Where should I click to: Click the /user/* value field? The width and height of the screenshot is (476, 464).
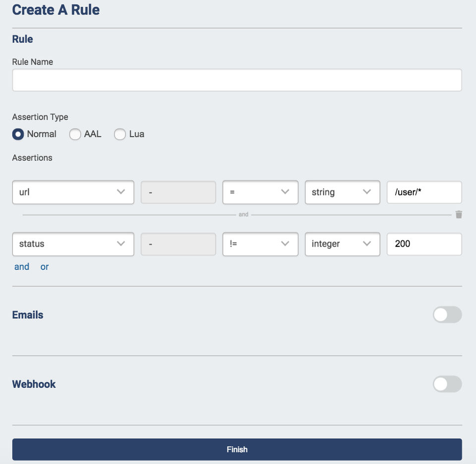[424, 192]
